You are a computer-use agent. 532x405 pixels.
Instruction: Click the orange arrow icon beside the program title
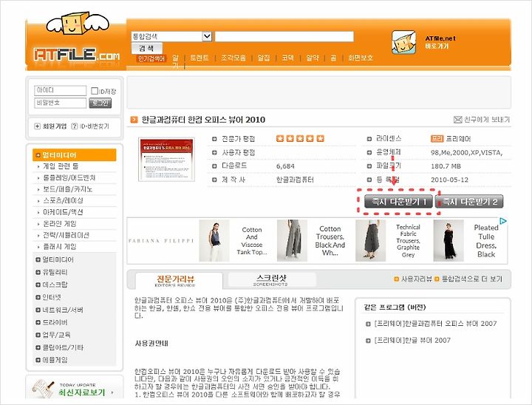click(134, 120)
